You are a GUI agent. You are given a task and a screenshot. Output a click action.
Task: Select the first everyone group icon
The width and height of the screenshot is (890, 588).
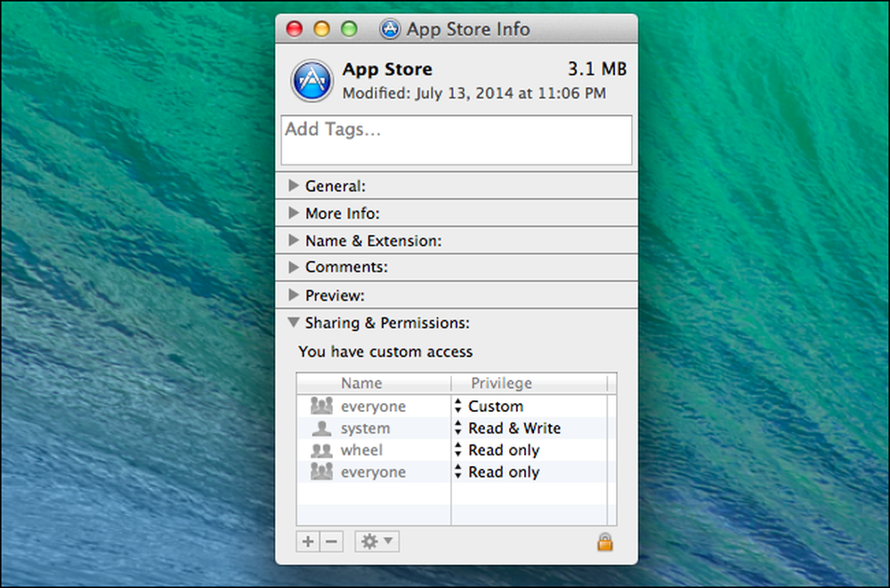pos(321,406)
